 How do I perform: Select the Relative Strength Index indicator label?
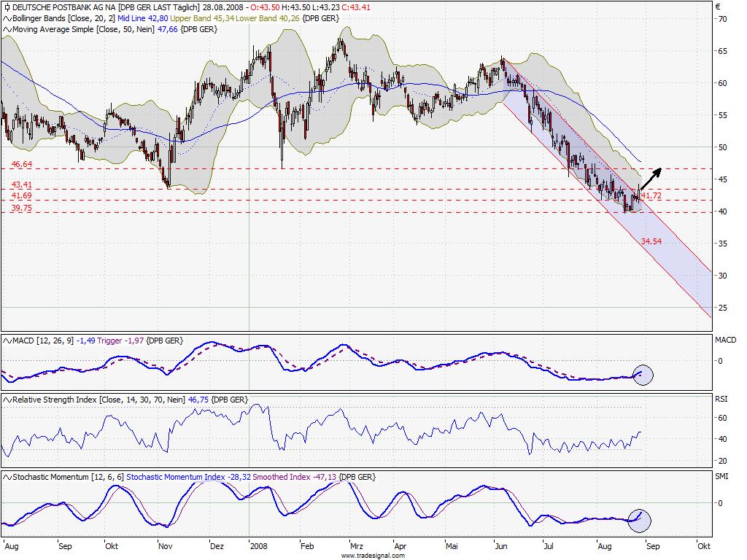click(x=98, y=400)
